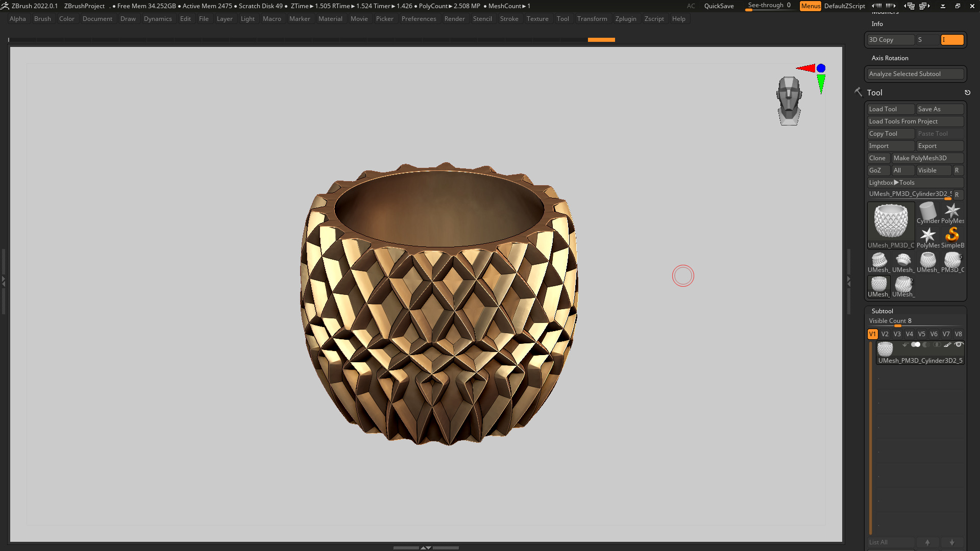Click the Import button
The width and height of the screenshot is (980, 551).
pyautogui.click(x=891, y=146)
